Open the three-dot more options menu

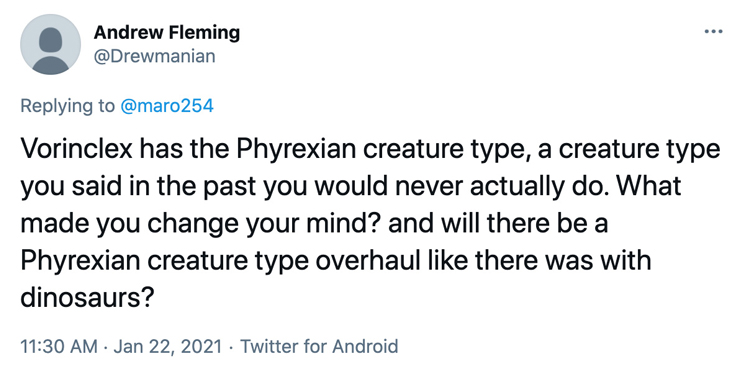click(x=713, y=32)
